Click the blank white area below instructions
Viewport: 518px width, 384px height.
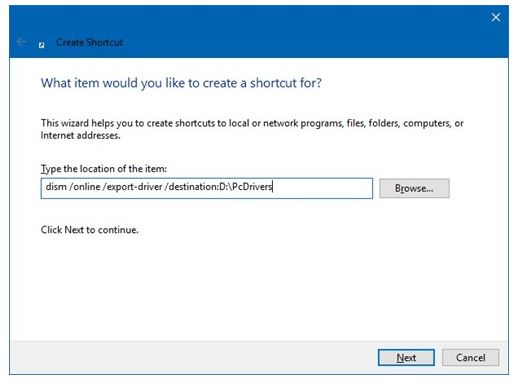(259, 287)
